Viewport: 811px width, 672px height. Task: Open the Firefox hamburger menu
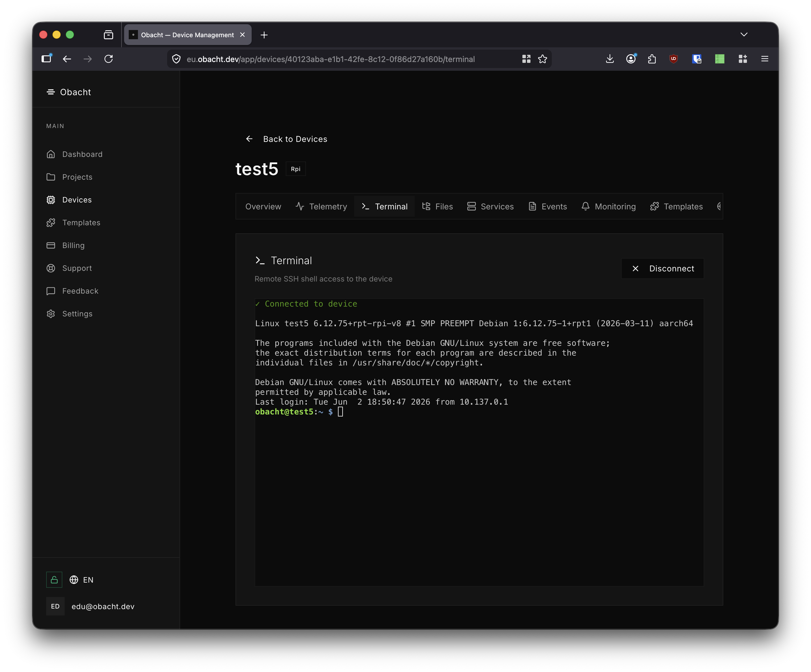[x=764, y=59]
